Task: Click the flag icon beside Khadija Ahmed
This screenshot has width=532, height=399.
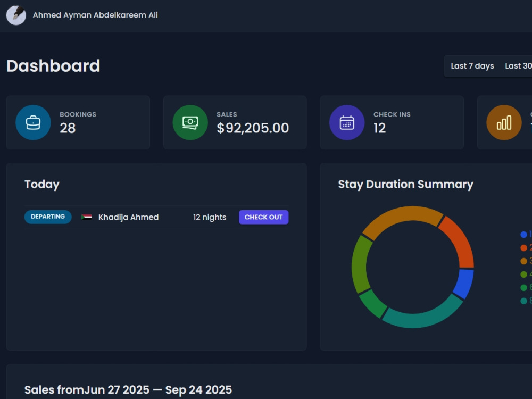Action: point(87,217)
